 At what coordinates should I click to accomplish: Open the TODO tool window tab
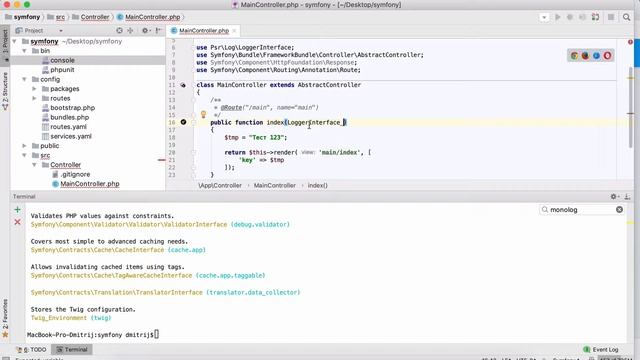[32, 349]
